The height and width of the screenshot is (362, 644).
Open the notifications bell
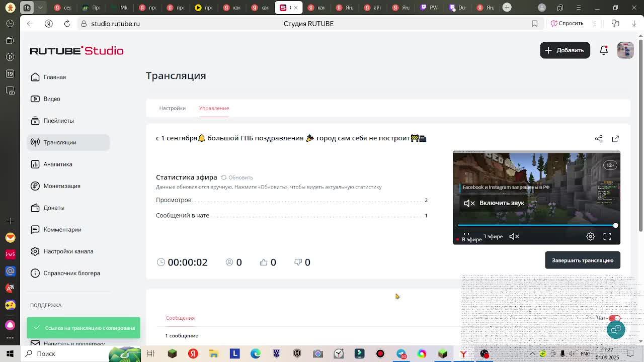(x=604, y=50)
